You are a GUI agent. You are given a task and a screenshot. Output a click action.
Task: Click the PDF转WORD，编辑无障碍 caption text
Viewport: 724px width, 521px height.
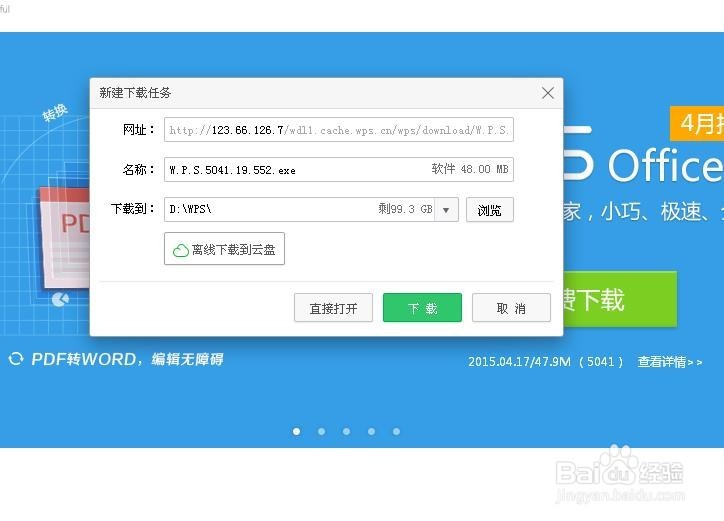tap(127, 359)
